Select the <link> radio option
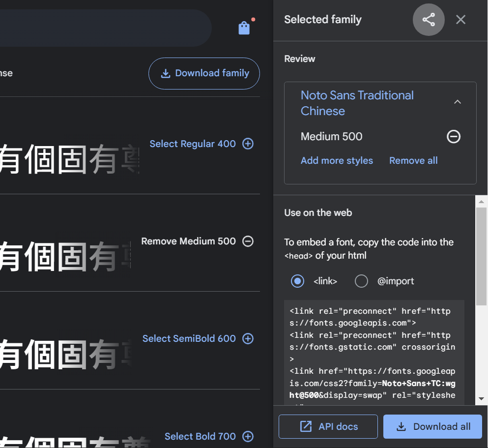The height and width of the screenshot is (448, 488). (297, 281)
